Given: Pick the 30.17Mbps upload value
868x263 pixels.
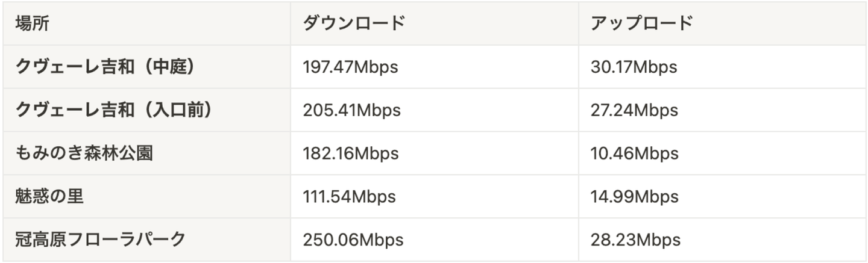Looking at the screenshot, I should [634, 67].
